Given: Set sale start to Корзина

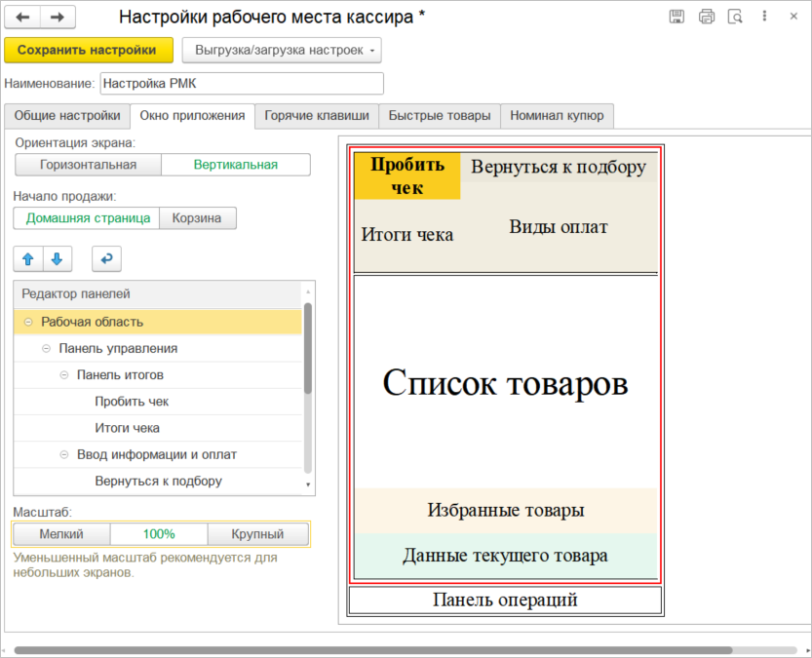Looking at the screenshot, I should tap(197, 218).
